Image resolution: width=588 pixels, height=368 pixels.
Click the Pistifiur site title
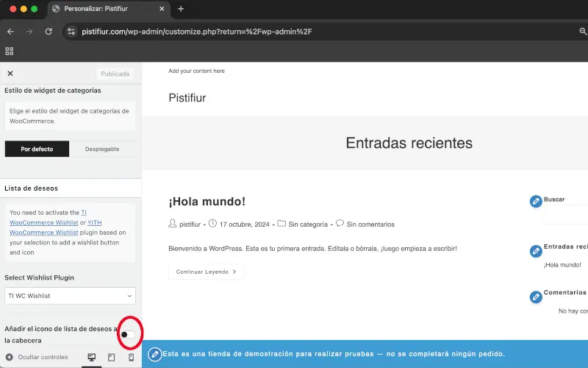coord(187,98)
